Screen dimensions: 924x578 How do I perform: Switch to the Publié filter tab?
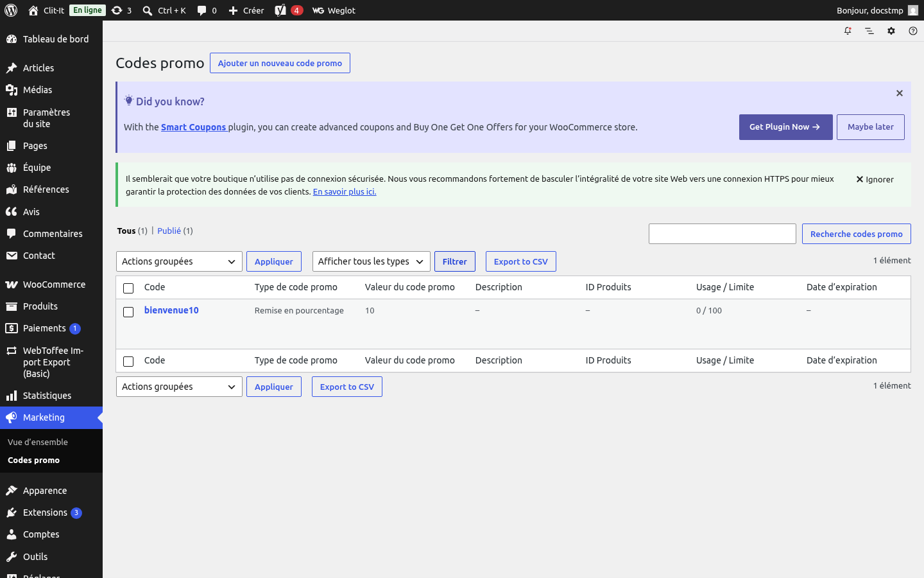[x=169, y=231]
